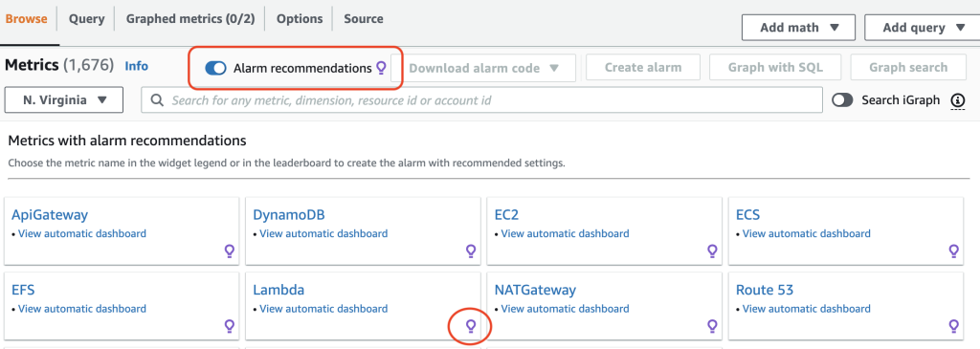
Task: Turn off the Alarm recommendations toggle
Action: 215,69
